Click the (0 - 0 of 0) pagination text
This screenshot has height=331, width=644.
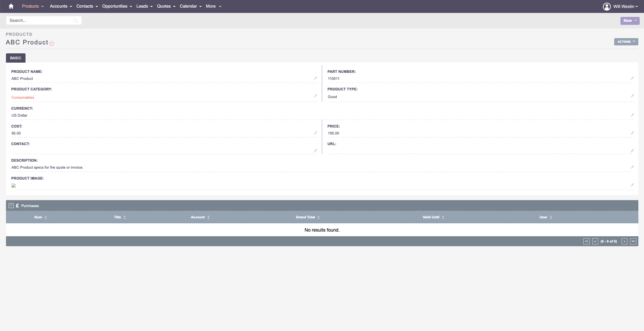tap(609, 242)
